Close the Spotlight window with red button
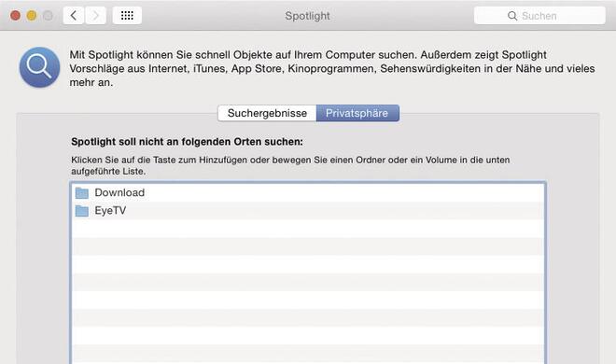Screen dimensions: 616x364 pyautogui.click(x=15, y=16)
